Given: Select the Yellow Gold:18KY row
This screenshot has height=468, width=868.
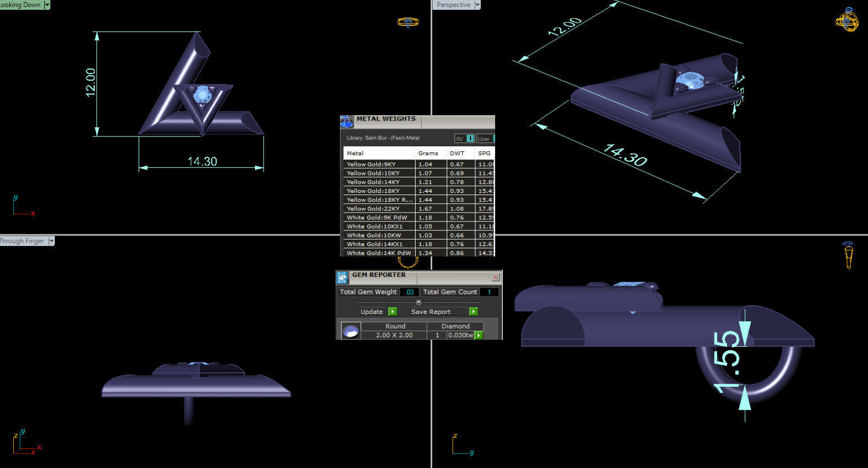Looking at the screenshot, I should [419, 191].
